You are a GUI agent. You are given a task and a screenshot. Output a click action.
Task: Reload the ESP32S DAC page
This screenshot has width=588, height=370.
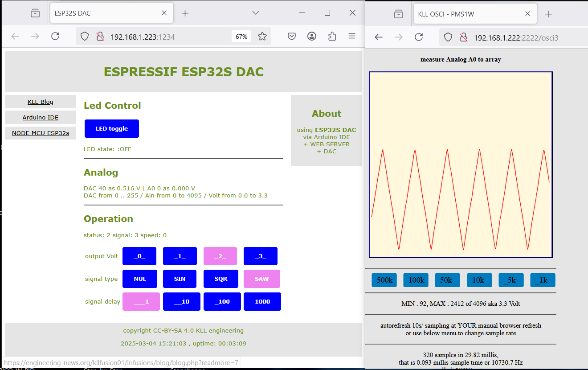coord(55,37)
